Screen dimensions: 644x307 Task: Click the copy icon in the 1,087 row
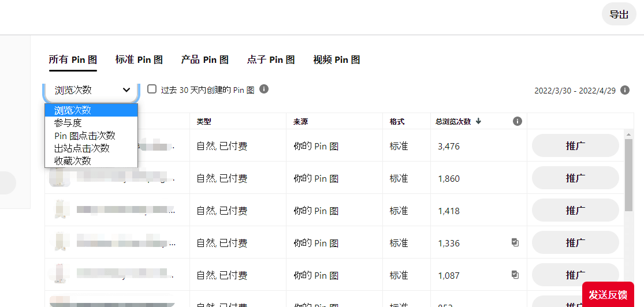coord(515,275)
